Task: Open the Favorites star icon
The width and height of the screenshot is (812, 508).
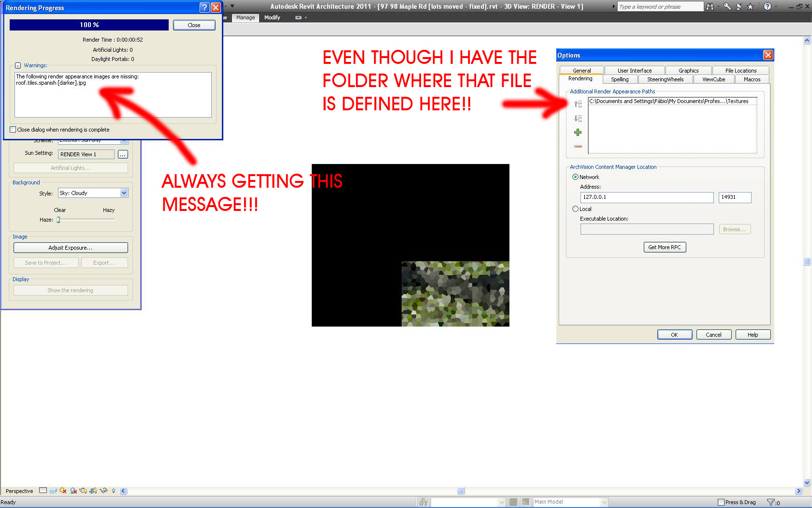Action: click(x=750, y=6)
